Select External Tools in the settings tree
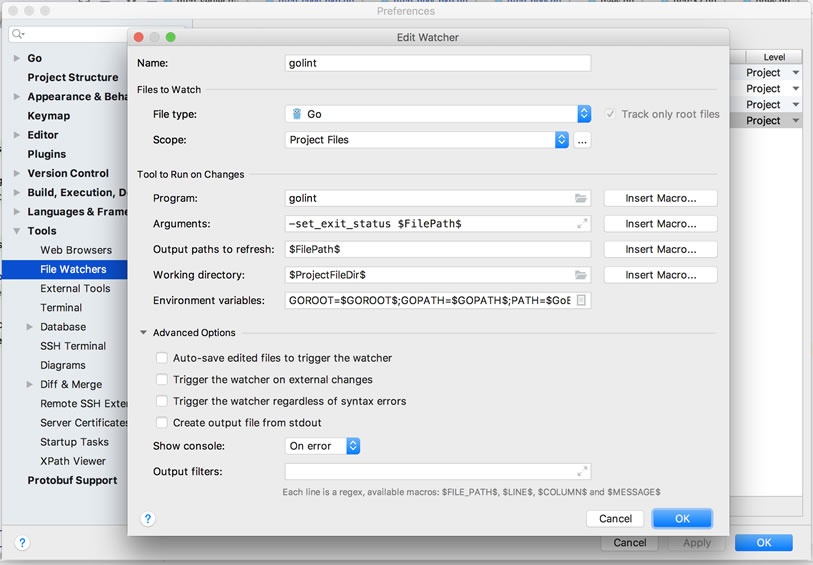 [75, 289]
